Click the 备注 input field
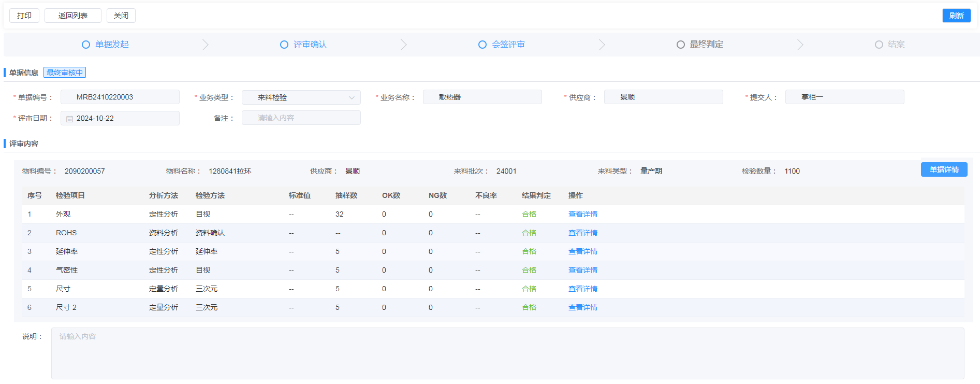 301,118
